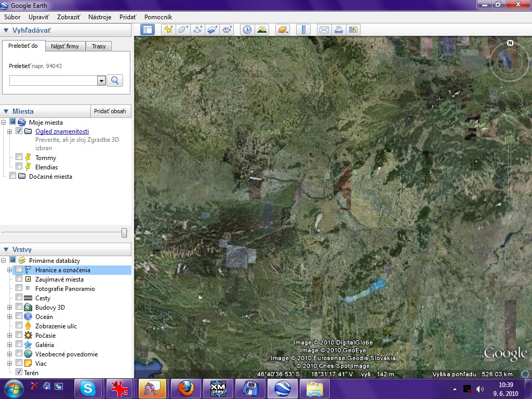Switch to the Nájsť firmy tab
Image resolution: width=532 pixels, height=399 pixels.
(65, 46)
